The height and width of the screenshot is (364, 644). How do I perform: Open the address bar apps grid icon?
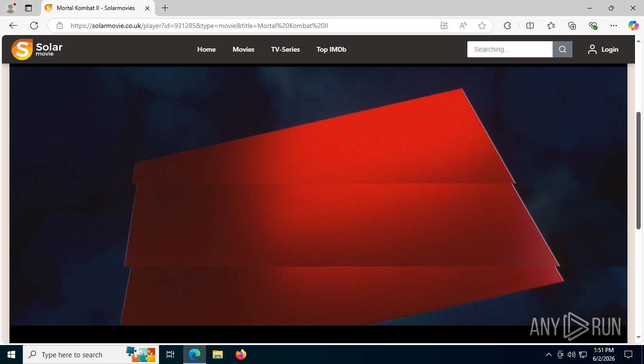(x=444, y=26)
